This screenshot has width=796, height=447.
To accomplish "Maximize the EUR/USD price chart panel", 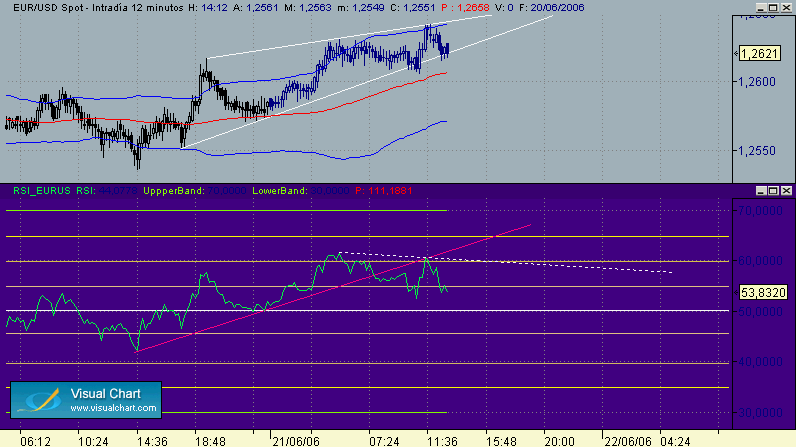I will (x=773, y=8).
